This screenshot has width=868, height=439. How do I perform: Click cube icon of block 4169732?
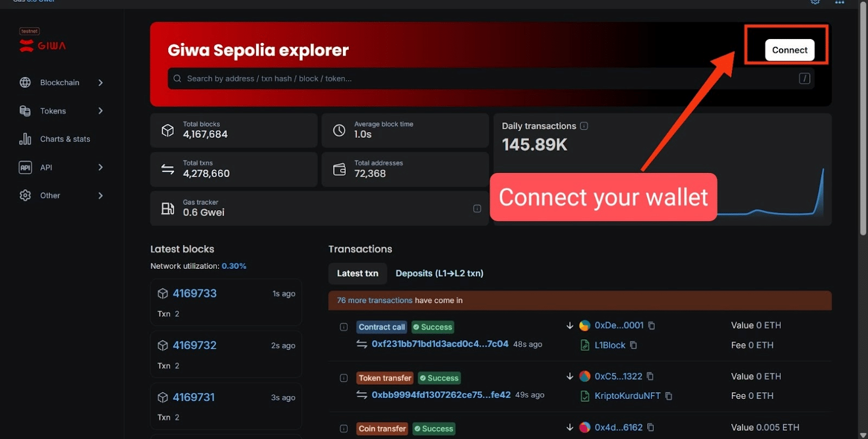click(163, 345)
